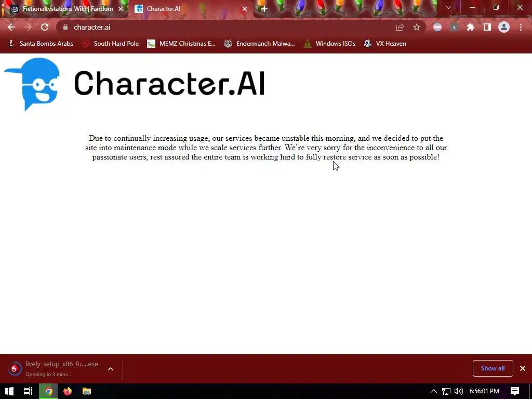
Task: Share this page using the share icon
Action: tap(400, 27)
